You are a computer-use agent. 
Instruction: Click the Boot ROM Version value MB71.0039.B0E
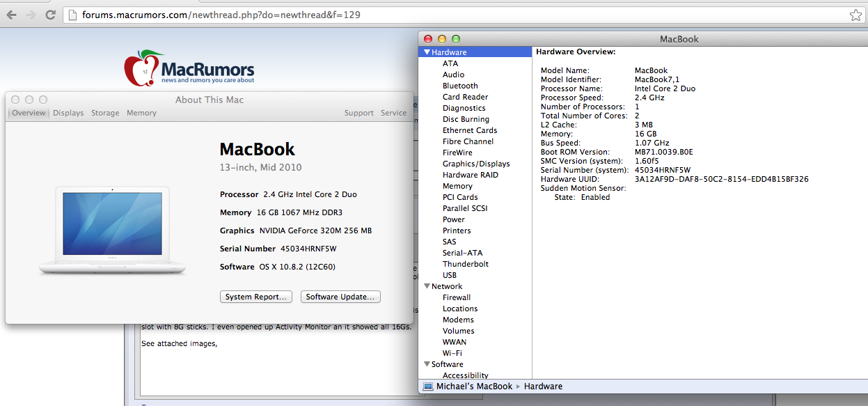tap(663, 152)
